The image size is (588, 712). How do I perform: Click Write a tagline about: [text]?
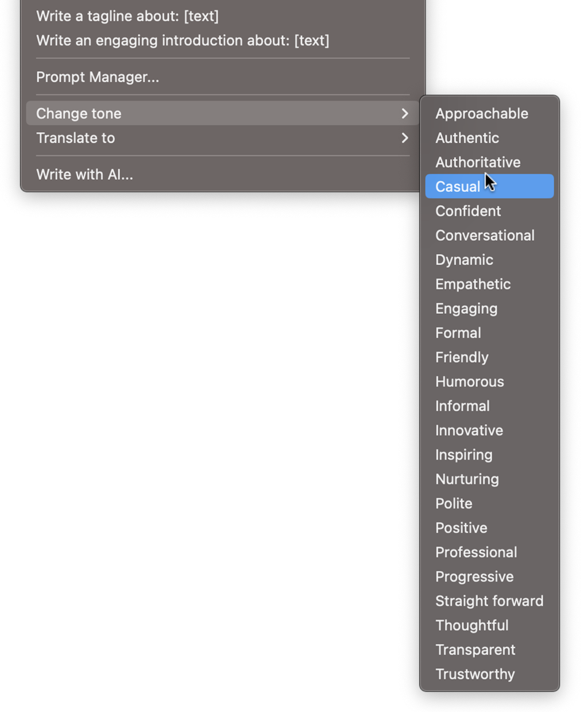coord(222,16)
